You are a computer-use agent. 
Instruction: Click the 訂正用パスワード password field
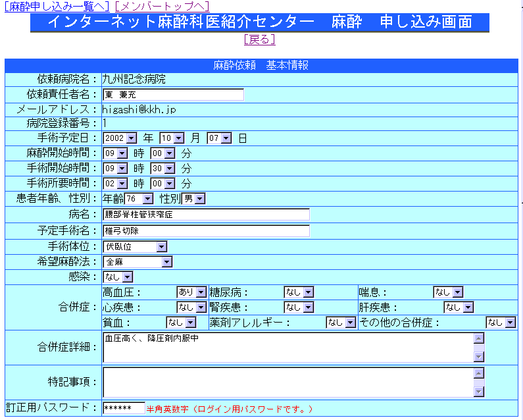124,408
